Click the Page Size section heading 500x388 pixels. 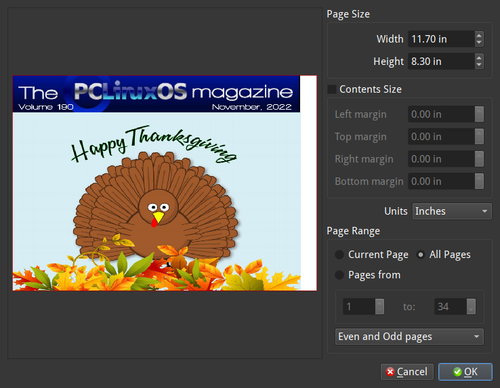click(x=348, y=14)
